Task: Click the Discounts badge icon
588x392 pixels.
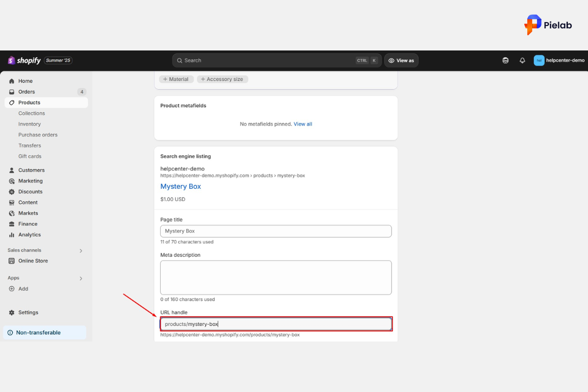Action: pos(12,192)
